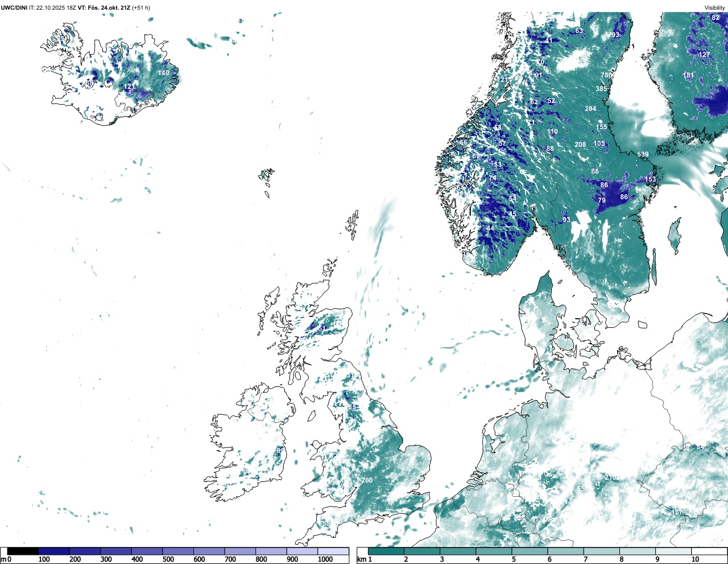
Task: Click the "79" value in dark blue patch
Action: 602,200
